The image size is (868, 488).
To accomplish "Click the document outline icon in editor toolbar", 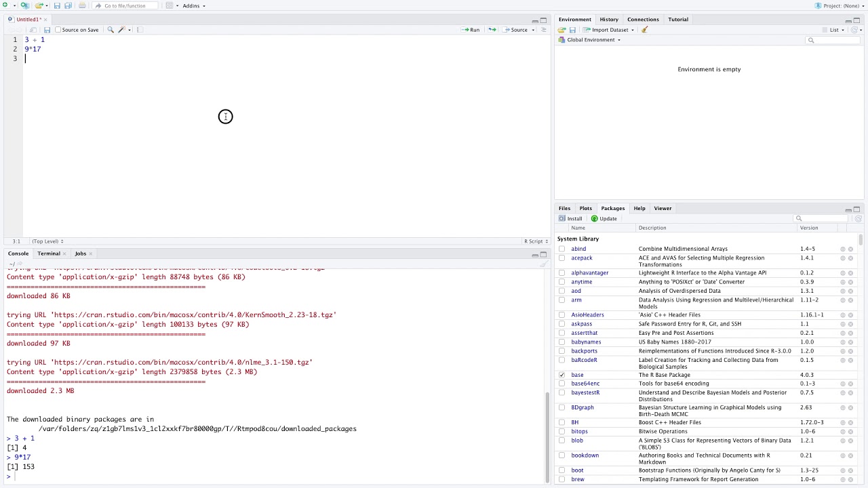I will [543, 30].
